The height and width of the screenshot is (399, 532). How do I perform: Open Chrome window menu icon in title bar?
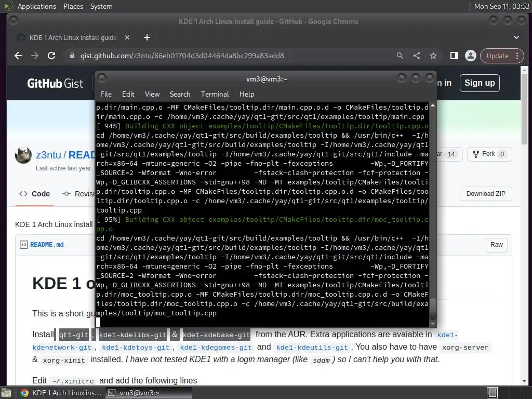click(14, 21)
